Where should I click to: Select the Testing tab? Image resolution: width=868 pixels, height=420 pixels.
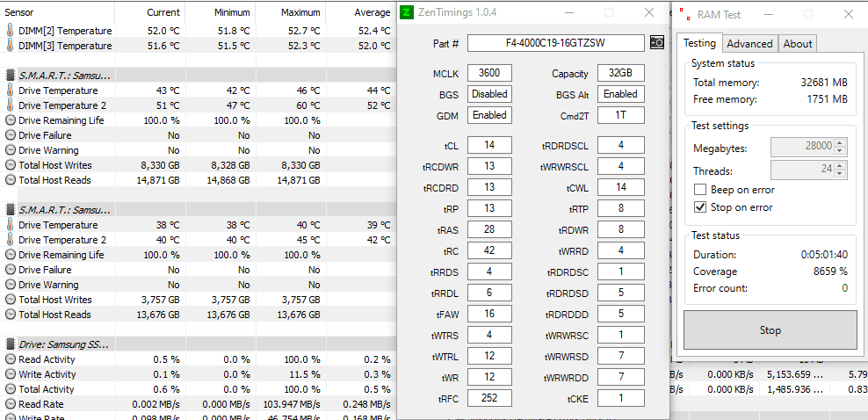tap(699, 42)
